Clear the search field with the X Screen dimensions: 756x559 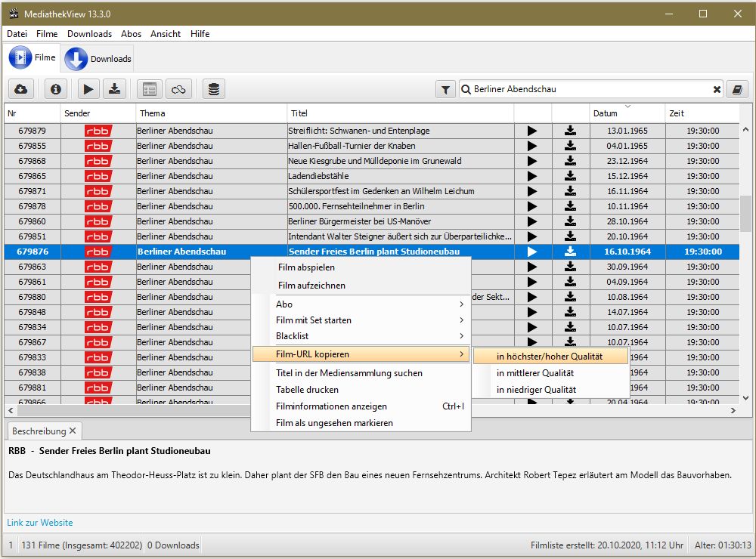coord(717,90)
